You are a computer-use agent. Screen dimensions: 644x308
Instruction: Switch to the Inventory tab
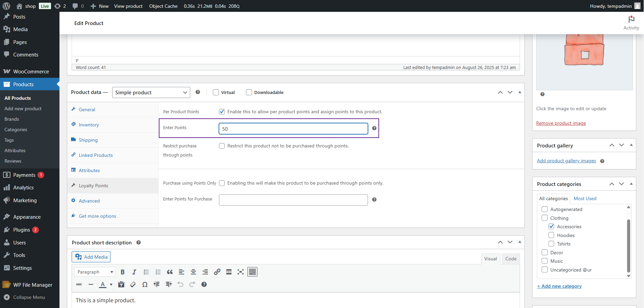pos(89,125)
